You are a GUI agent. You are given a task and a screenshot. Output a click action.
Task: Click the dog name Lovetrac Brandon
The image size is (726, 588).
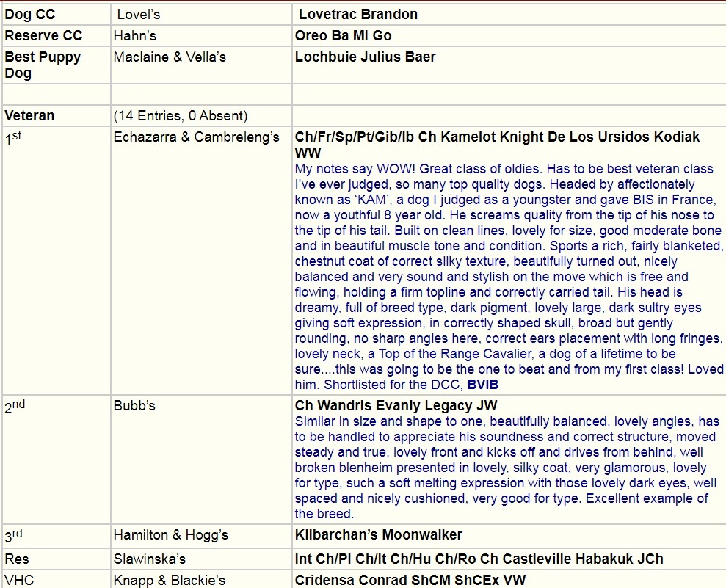[358, 15]
